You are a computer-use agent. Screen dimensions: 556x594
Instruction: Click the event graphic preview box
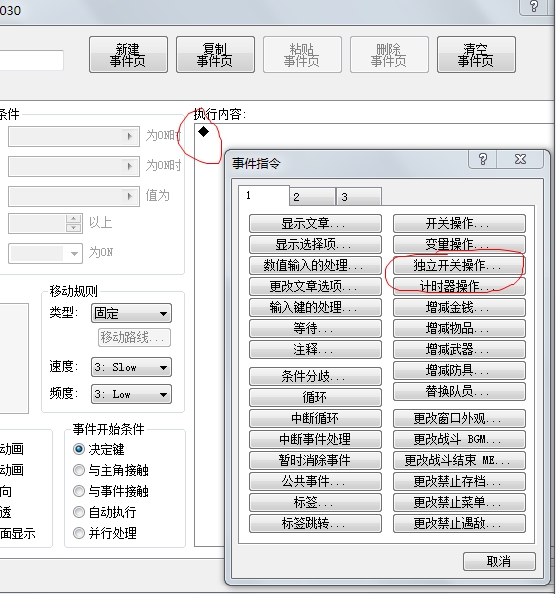click(14, 358)
